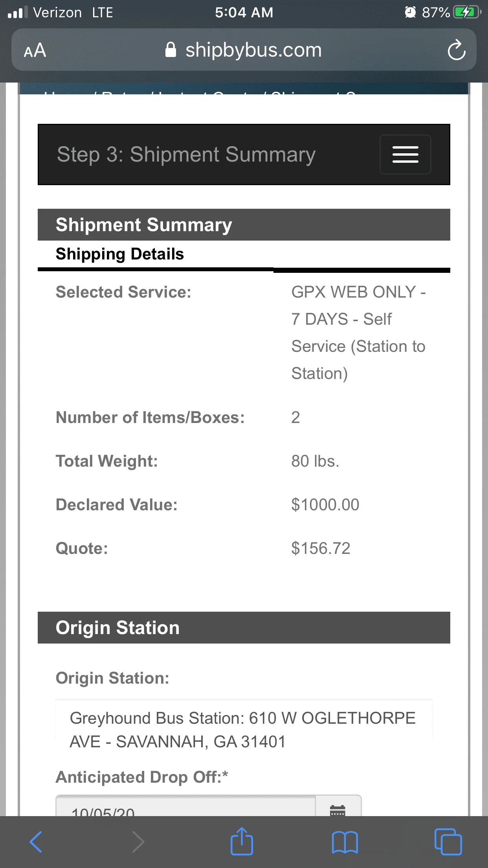Open the AA reader text size menu
The width and height of the screenshot is (488, 868).
tap(35, 50)
